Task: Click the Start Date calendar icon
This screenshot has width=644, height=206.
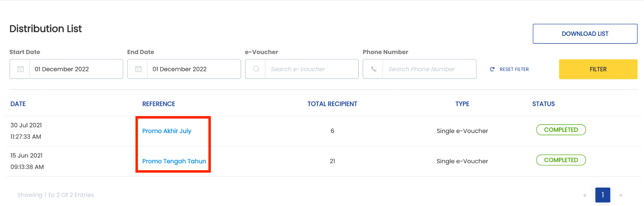Action: [20, 69]
